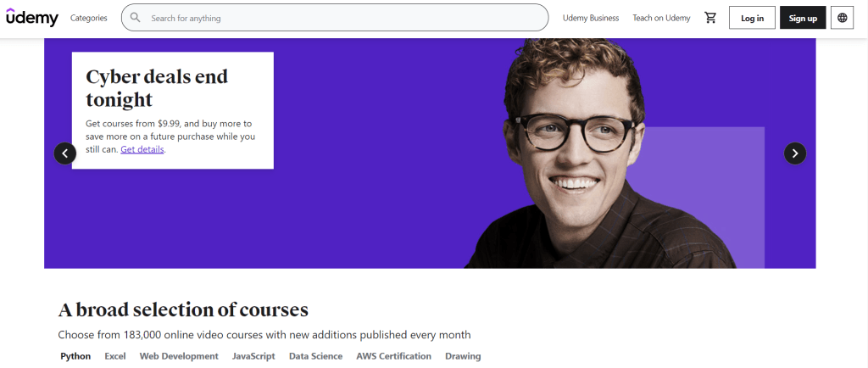Click the magnifying glass search icon
This screenshot has height=368, width=868.
pyautogui.click(x=136, y=18)
